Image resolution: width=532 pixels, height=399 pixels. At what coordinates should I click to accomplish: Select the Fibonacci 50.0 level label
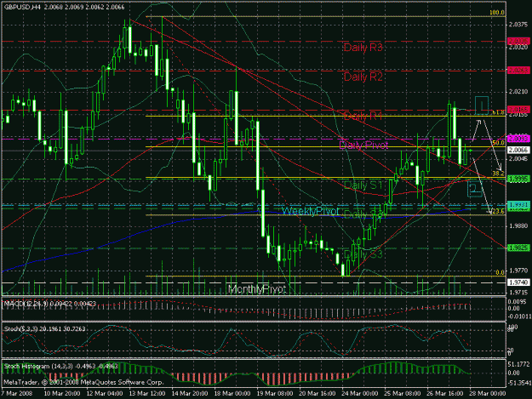tap(498, 143)
